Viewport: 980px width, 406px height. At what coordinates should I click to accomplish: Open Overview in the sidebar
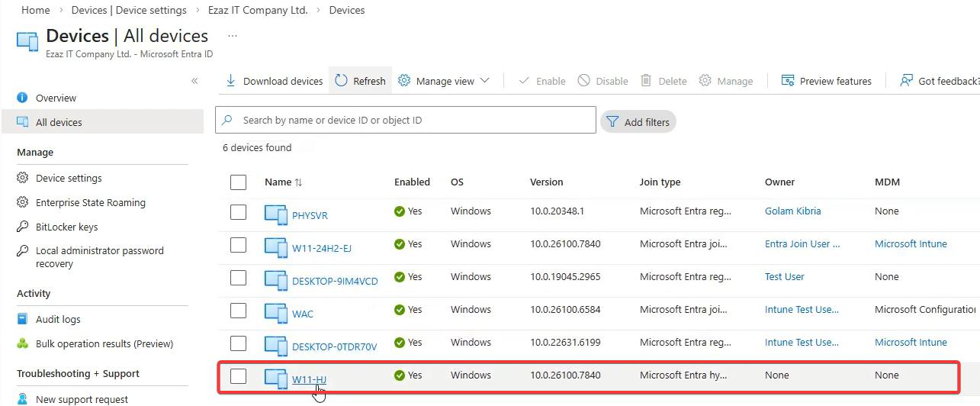click(56, 98)
